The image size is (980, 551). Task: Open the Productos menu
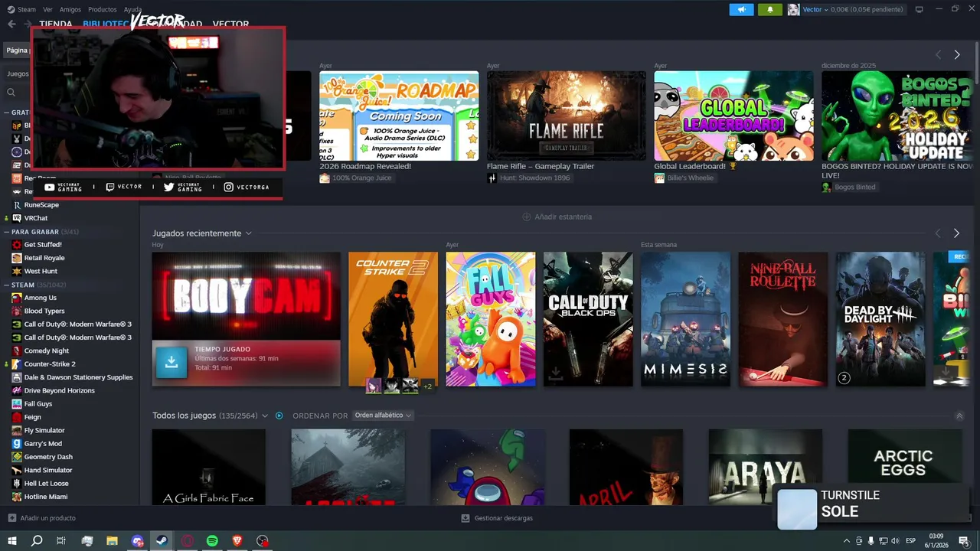point(103,9)
